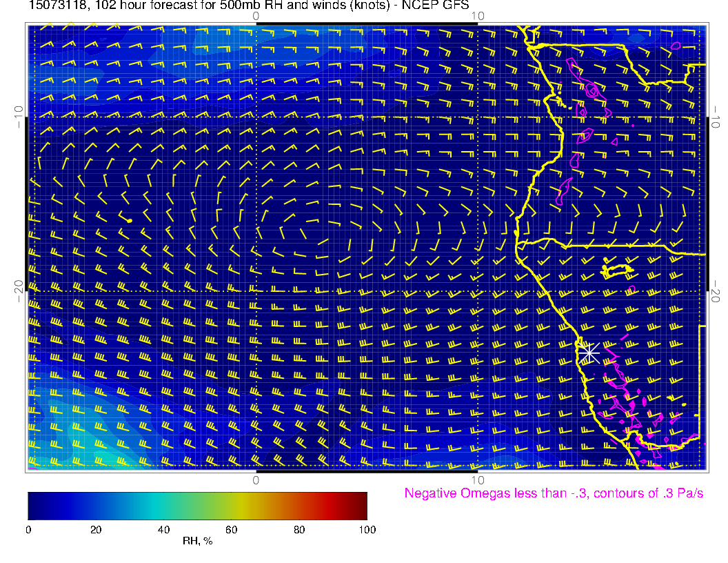Click the yellow lake outline near 20°S

click(x=617, y=270)
